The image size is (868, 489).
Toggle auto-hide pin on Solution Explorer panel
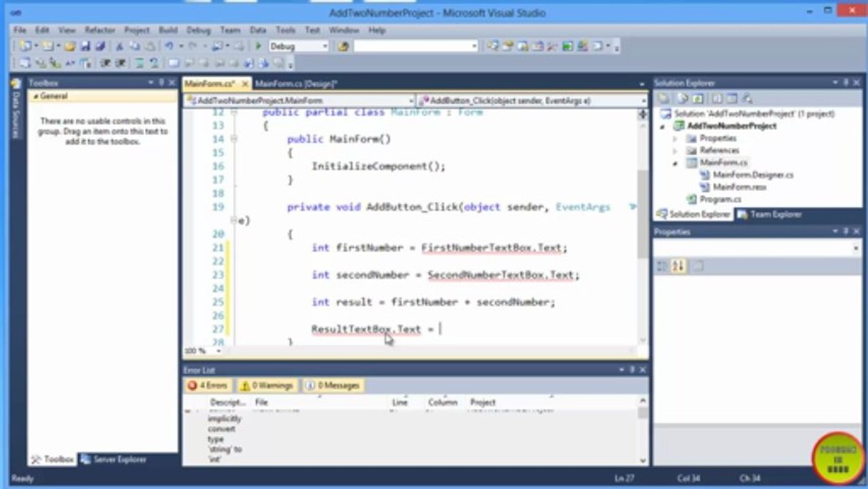[846, 83]
